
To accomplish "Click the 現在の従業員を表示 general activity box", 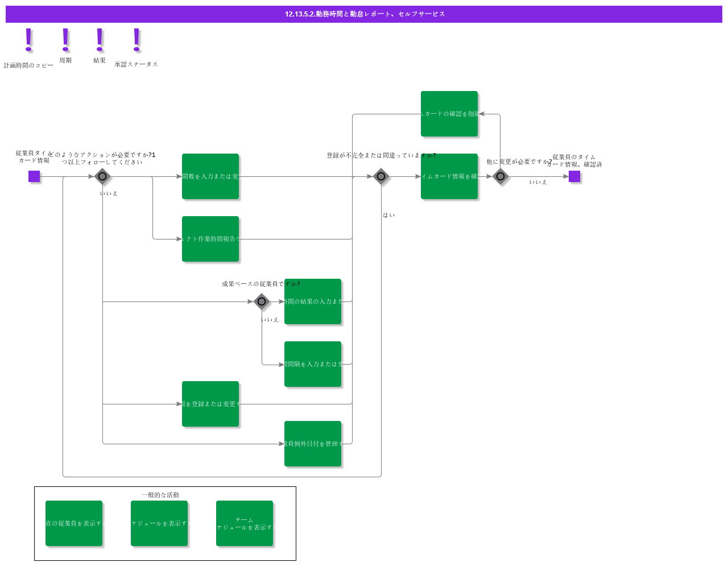I will (x=74, y=523).
